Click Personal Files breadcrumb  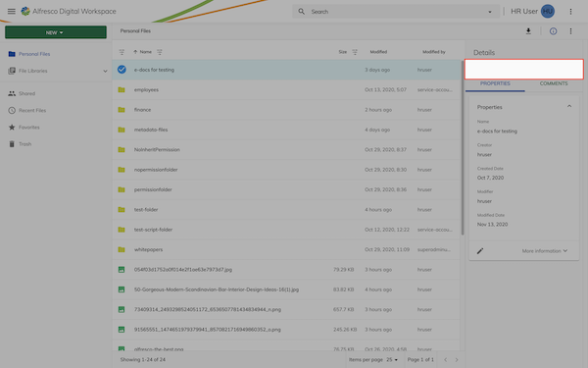135,31
